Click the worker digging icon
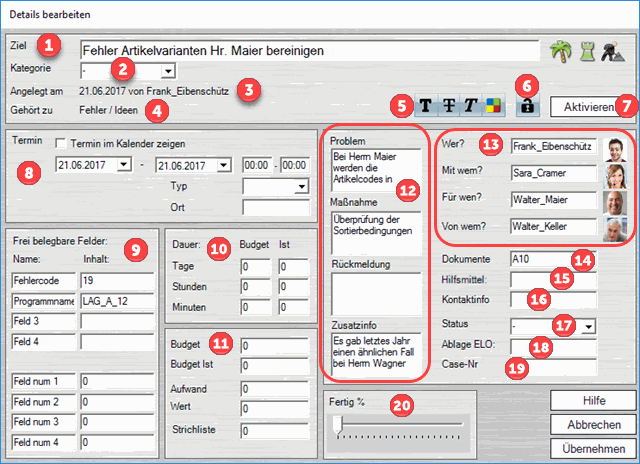Screen dimensions: 640x464 pos(613,51)
